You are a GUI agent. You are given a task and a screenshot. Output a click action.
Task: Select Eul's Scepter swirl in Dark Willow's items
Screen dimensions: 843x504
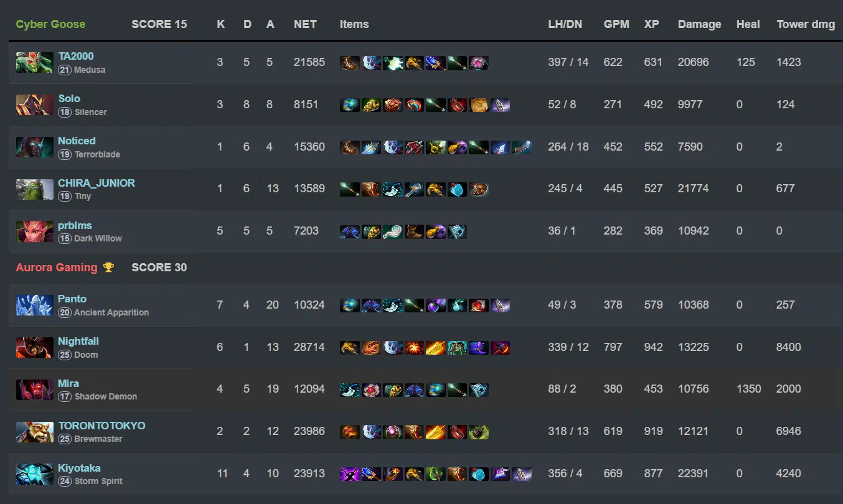(392, 231)
